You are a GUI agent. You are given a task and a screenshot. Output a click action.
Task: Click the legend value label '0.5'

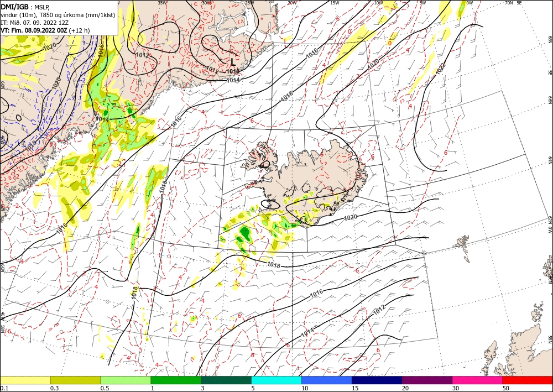click(x=104, y=388)
